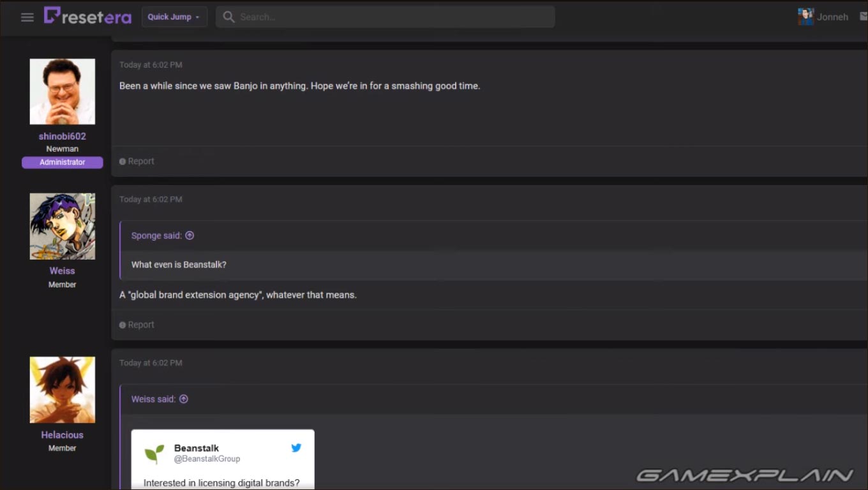Report shinobi602's Banjo post
The image size is (868, 490).
click(x=137, y=161)
